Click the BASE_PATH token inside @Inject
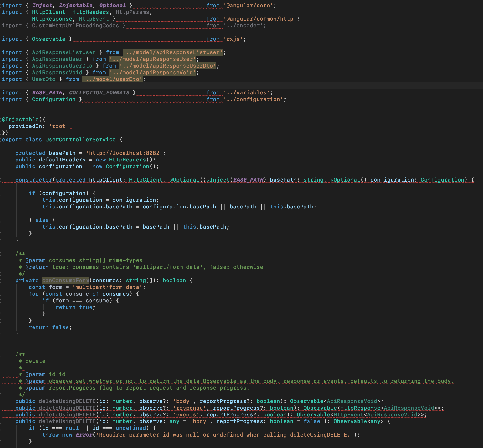The width and height of the screenshot is (483, 448). click(x=248, y=180)
